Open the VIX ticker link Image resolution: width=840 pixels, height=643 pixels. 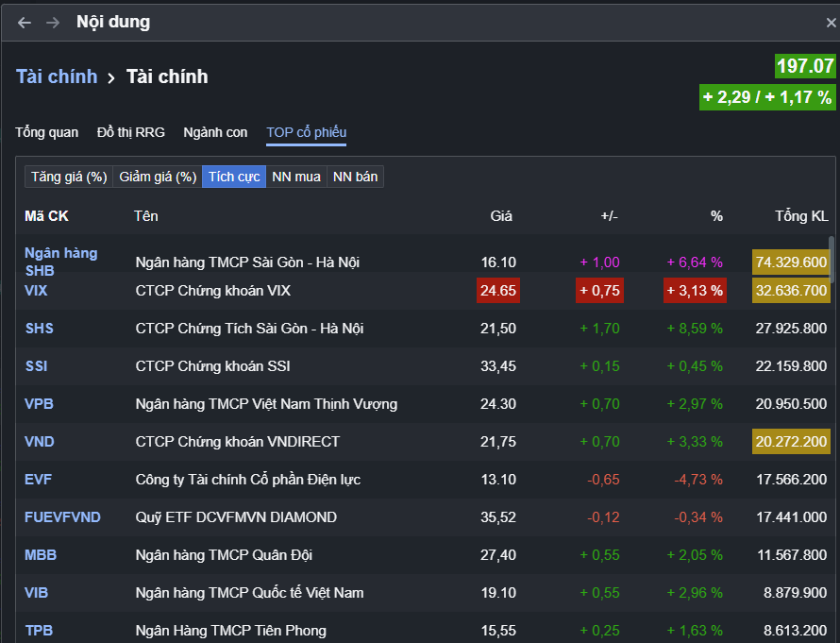point(36,291)
